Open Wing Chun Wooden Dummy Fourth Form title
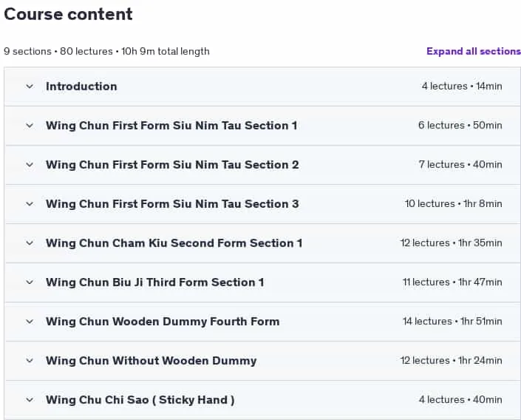The width and height of the screenshot is (521, 420). coord(163,322)
